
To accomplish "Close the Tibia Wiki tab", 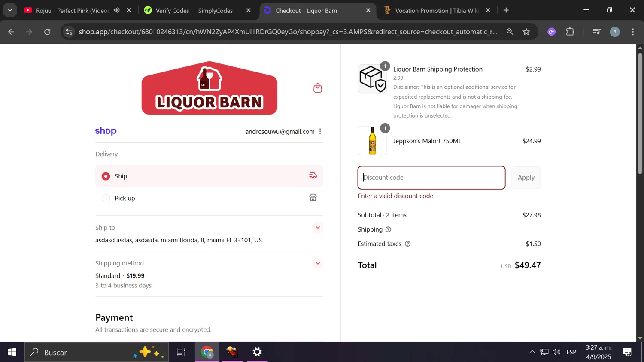I will pyautogui.click(x=488, y=10).
